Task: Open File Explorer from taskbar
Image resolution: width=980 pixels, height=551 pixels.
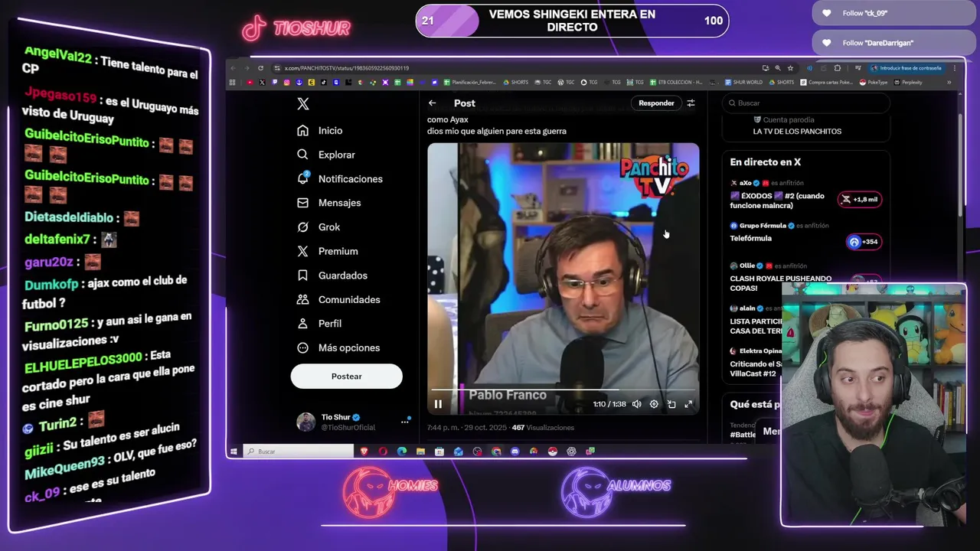Action: [x=420, y=452]
